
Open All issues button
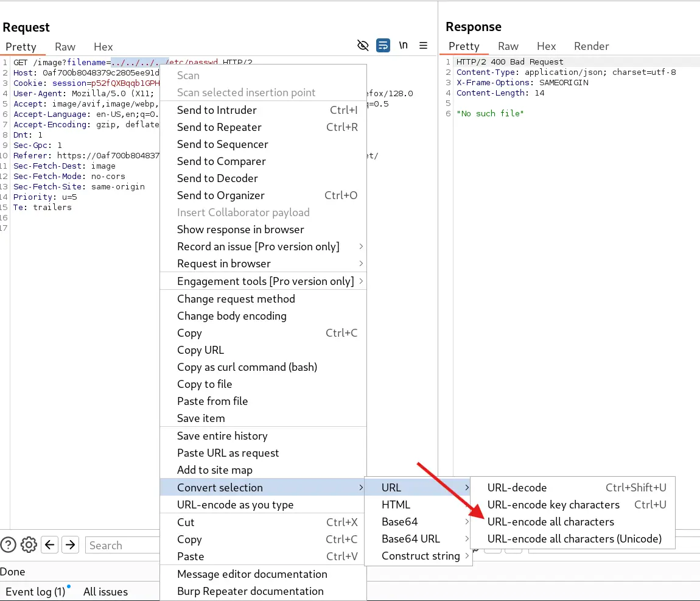pyautogui.click(x=105, y=592)
